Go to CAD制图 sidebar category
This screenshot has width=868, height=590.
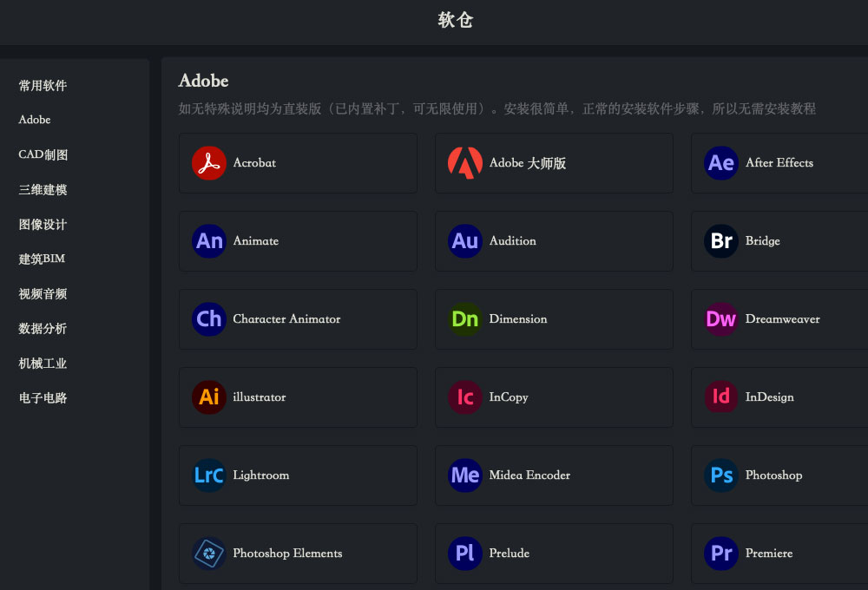point(43,154)
